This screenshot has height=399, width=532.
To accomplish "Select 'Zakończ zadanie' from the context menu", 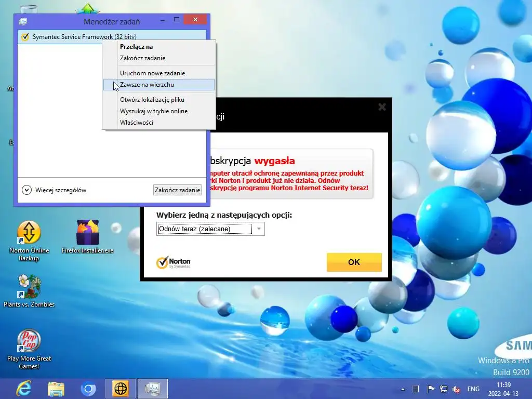I will pyautogui.click(x=159, y=58).
